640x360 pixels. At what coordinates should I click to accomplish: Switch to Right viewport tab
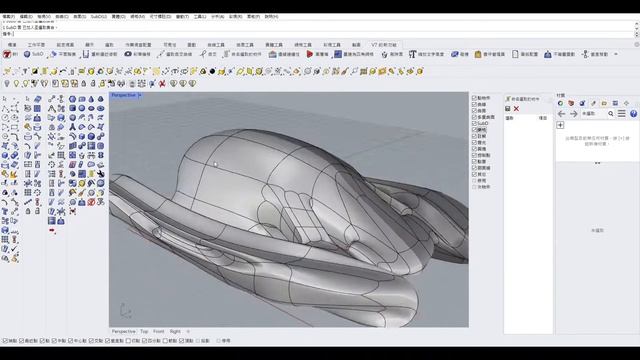175,331
